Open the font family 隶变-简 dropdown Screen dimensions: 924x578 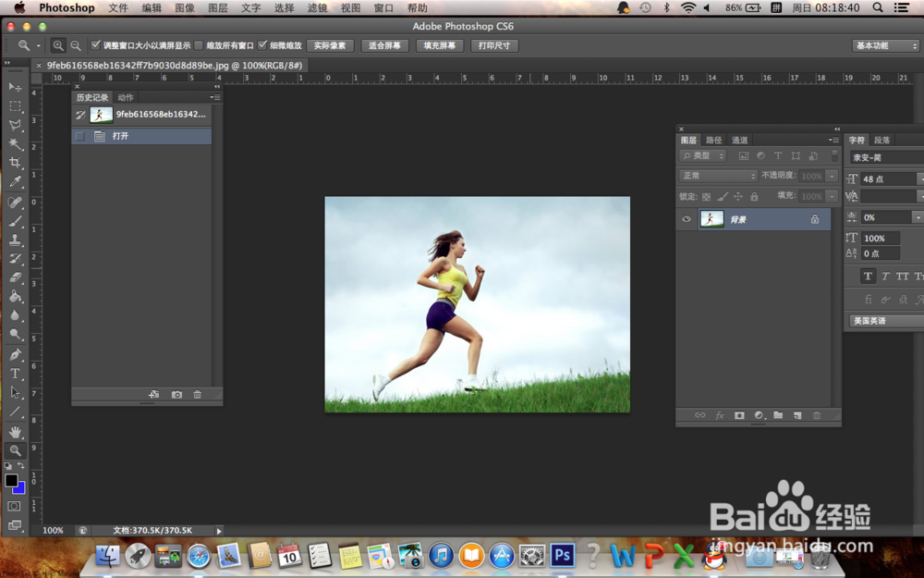886,157
